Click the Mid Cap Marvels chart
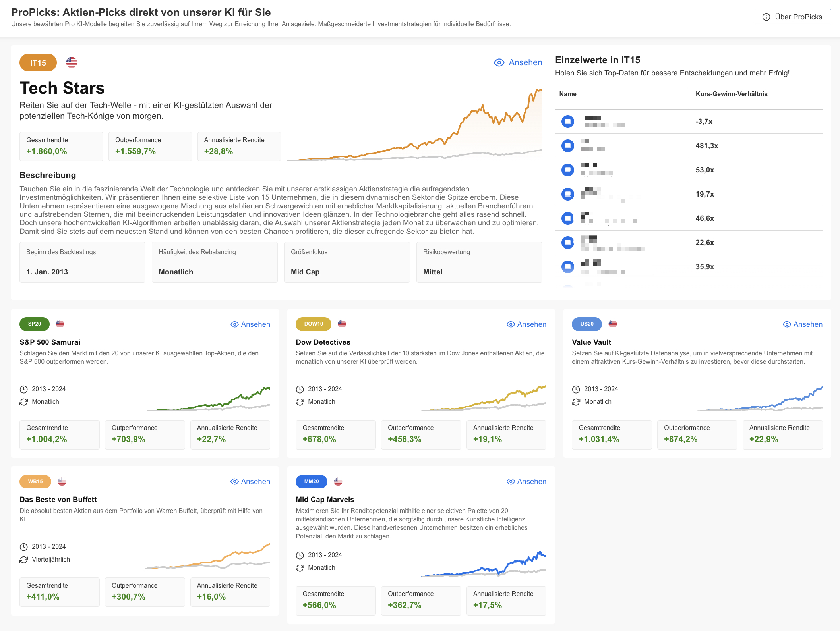 coord(484,564)
